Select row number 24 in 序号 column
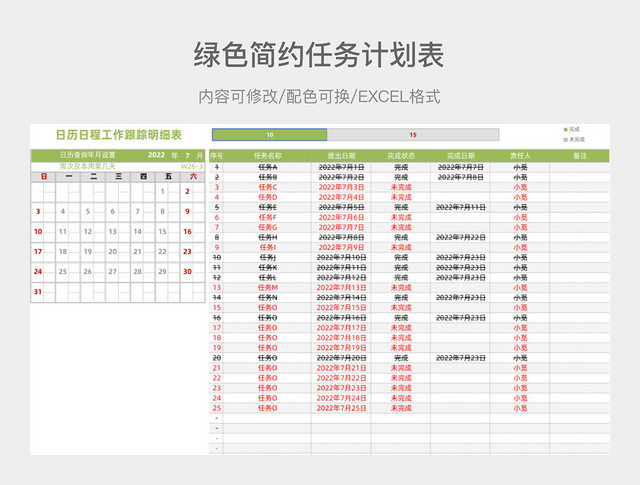This screenshot has width=640, height=485. click(216, 398)
